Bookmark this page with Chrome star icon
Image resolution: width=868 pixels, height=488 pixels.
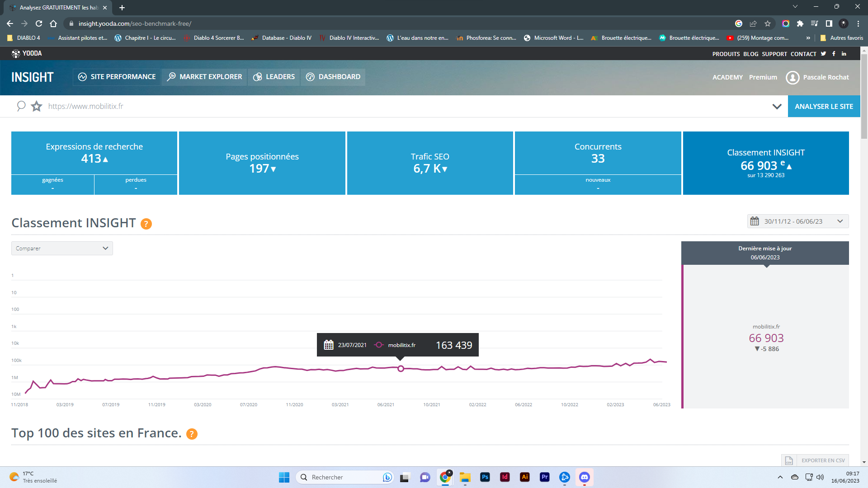pos(767,23)
